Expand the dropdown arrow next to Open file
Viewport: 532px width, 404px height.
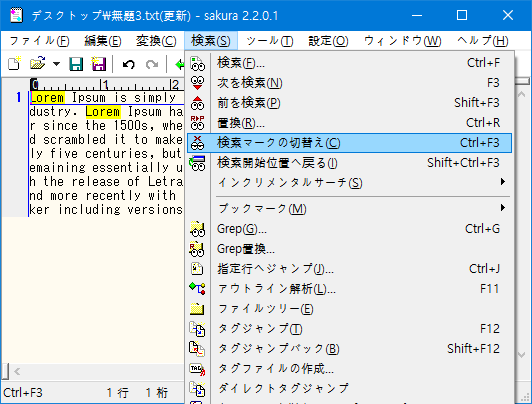(x=56, y=64)
